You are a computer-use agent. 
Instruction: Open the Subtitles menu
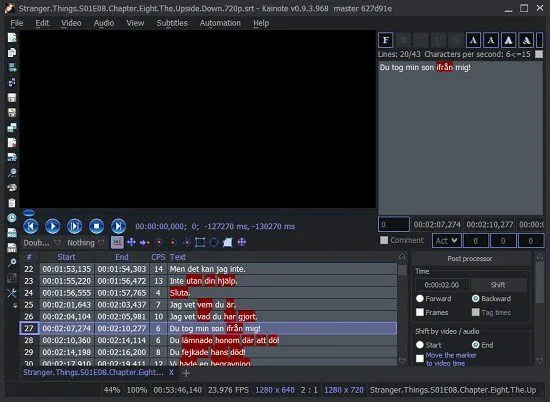click(172, 23)
